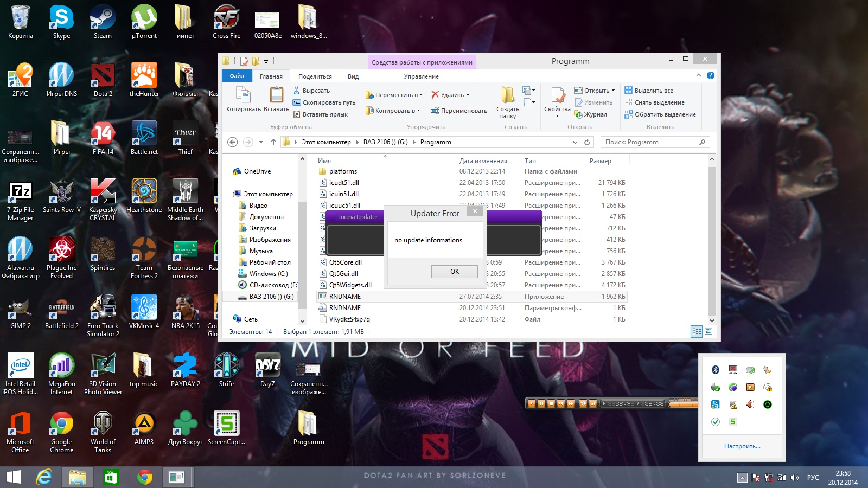Switch to large icons view in status bar
Screen dimensions: 868x488
point(709,331)
